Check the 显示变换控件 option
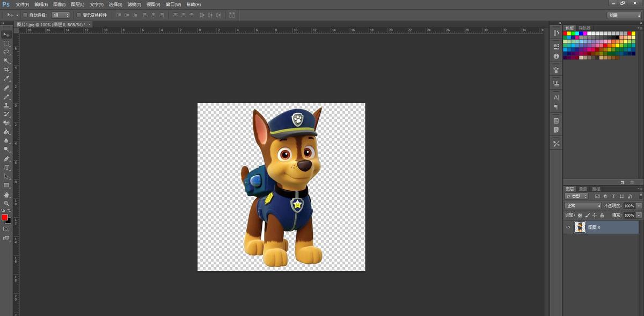The width and height of the screenshot is (644, 316). point(79,15)
